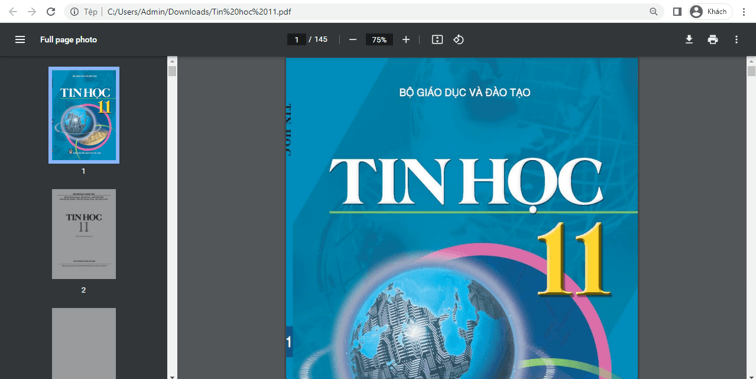
Task: Select the third page thumbnail
Action: pos(84,343)
